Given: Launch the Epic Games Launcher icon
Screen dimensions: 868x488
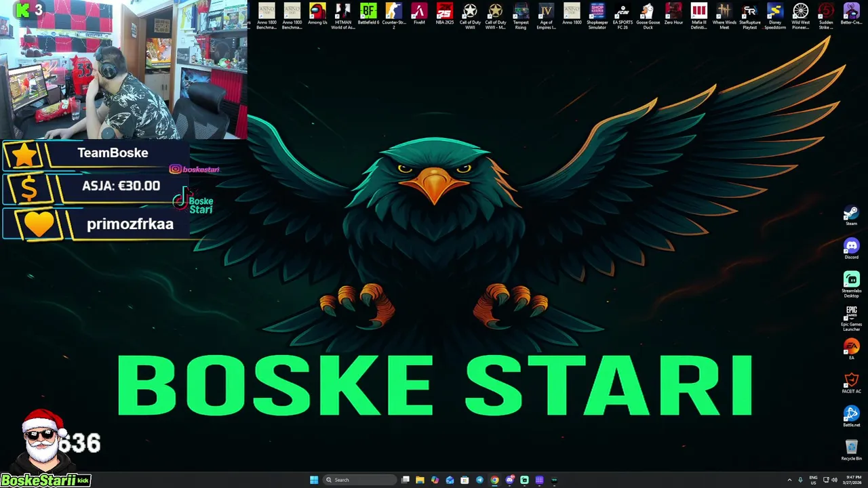Looking at the screenshot, I should (851, 319).
